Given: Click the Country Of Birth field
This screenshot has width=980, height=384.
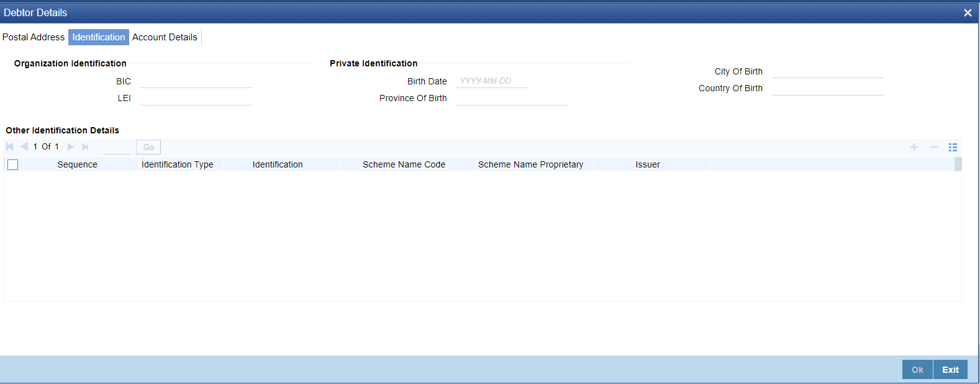Looking at the screenshot, I should (828, 88).
